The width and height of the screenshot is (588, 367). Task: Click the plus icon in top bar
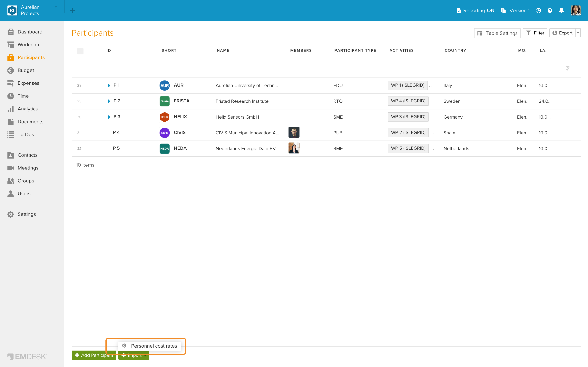(x=72, y=10)
